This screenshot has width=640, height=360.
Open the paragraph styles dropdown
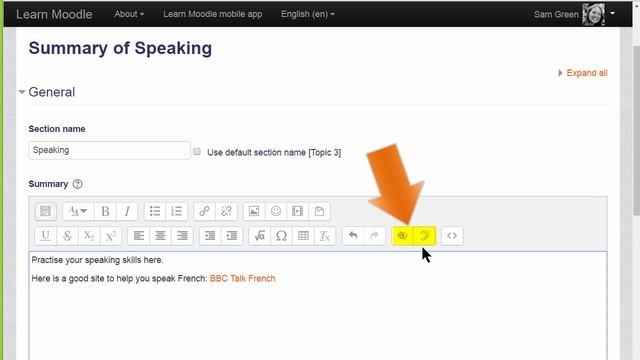click(x=78, y=211)
